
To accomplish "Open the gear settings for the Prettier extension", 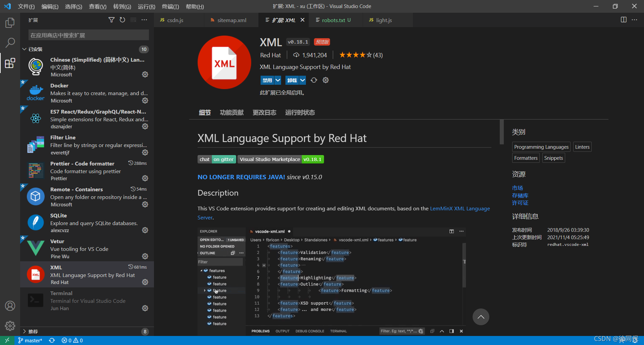I will coord(145,178).
